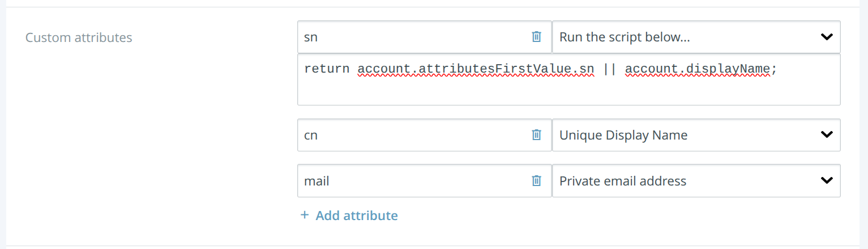Screen dimensions: 868x249
Task: Click the '||' operator in the script
Action: 610,69
